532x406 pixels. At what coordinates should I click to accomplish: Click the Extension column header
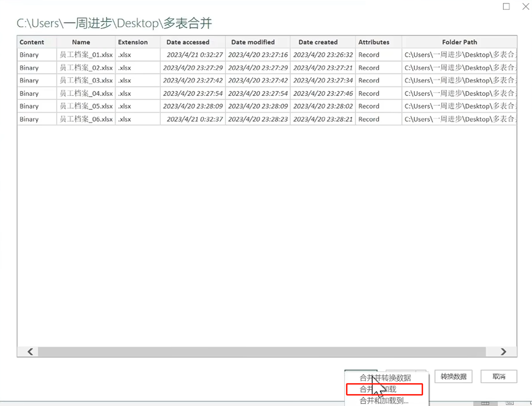(x=133, y=42)
